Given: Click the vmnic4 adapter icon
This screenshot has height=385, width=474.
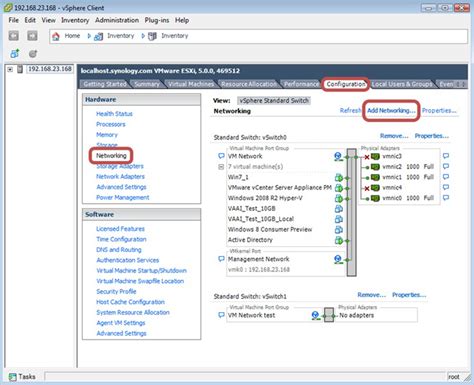Looking at the screenshot, I should pos(375,188).
